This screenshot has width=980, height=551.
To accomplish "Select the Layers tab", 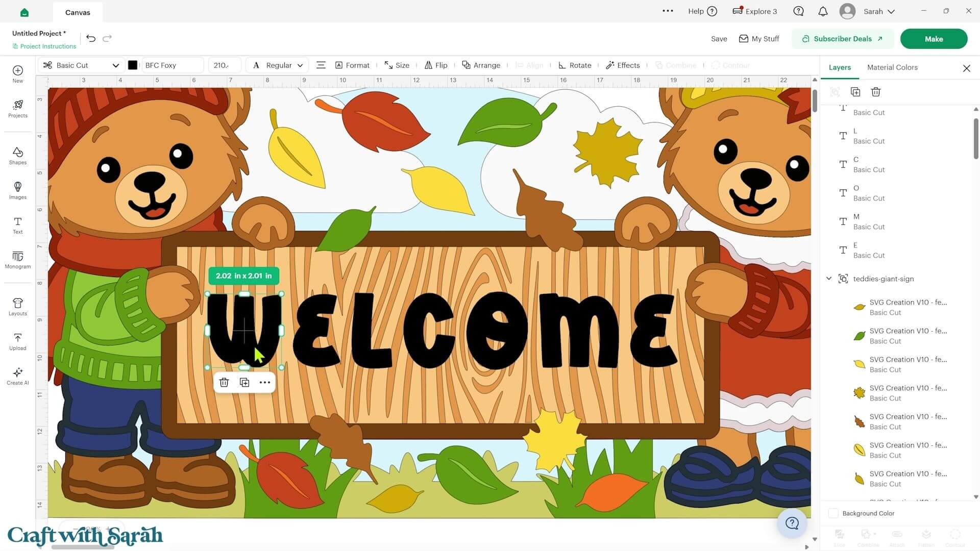I will pyautogui.click(x=840, y=67).
